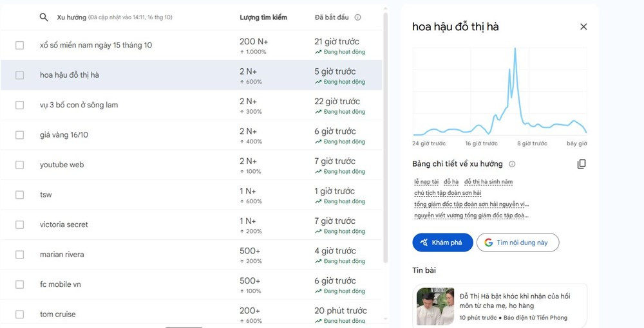Viewport: 644px width, 328px height.
Task: Click the copy icon beside Bảng chi tiết về xu hướng
Action: (582, 164)
